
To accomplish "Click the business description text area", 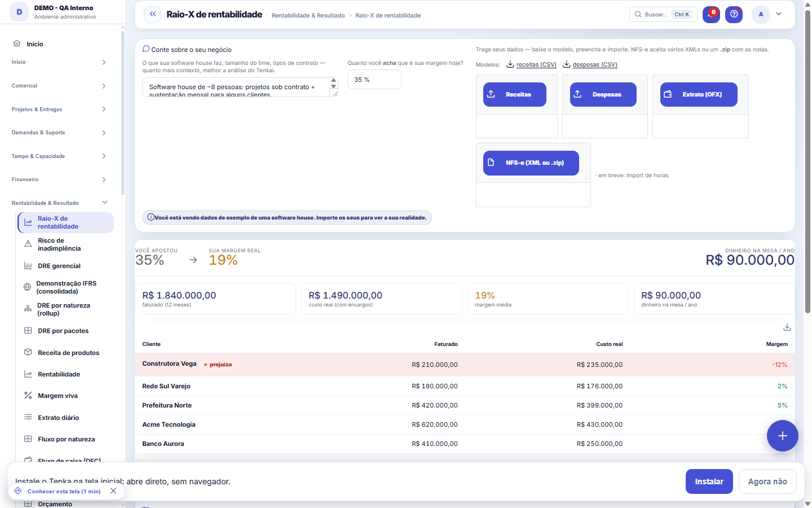I will pos(240,87).
